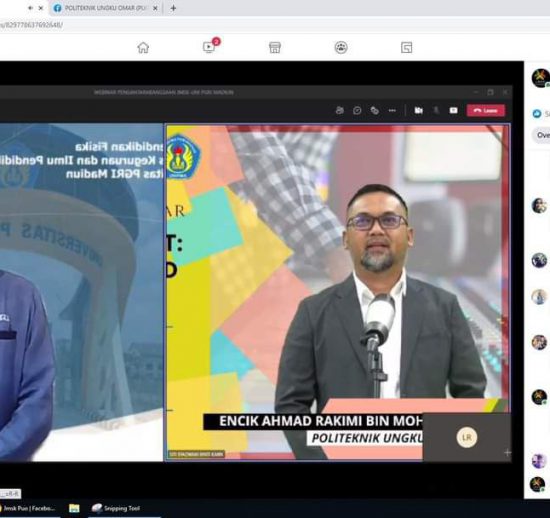
Task: Open the Facebook Groups icon
Action: 341,47
